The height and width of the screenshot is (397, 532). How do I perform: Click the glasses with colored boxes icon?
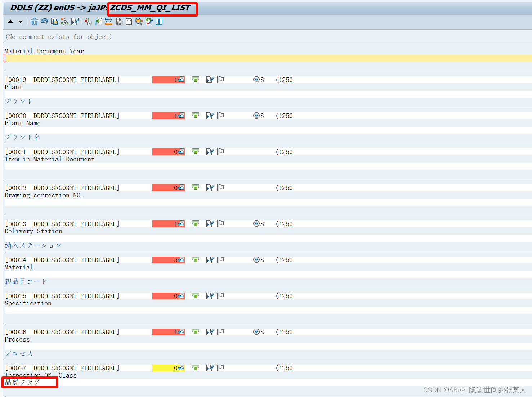pos(88,22)
